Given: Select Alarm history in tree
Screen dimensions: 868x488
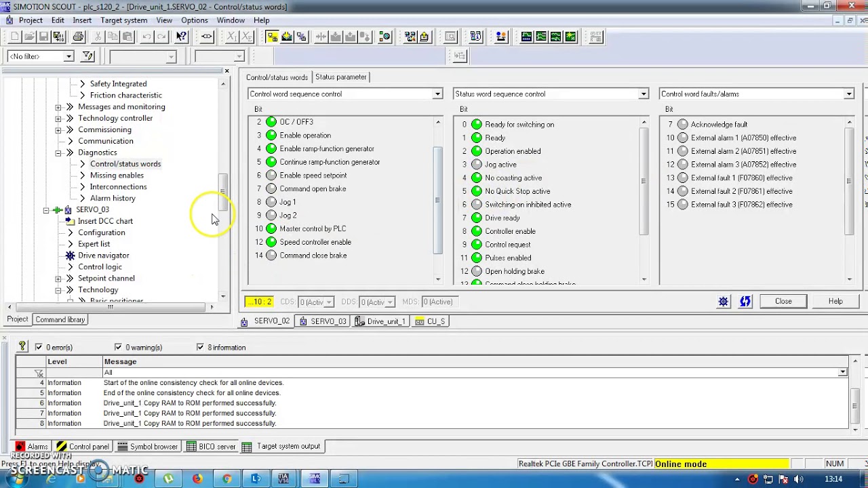Looking at the screenshot, I should [x=113, y=199].
